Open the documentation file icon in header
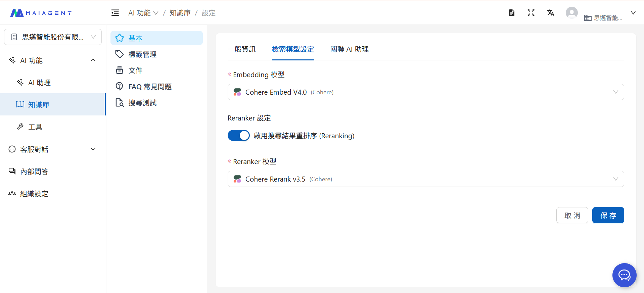 (x=511, y=13)
